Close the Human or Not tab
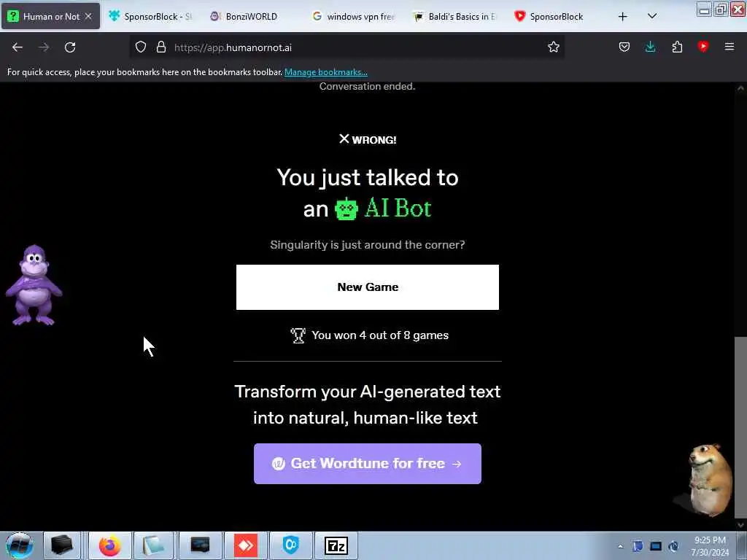The width and height of the screenshot is (747, 560). point(88,16)
